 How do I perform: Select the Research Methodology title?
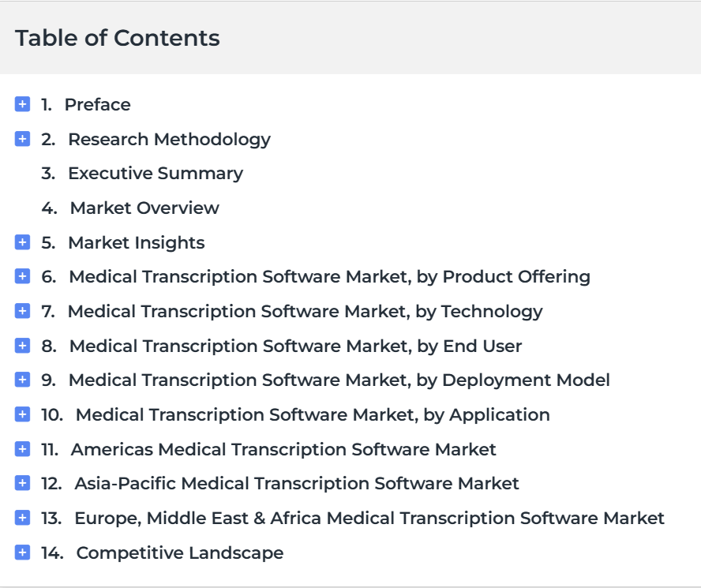point(169,140)
